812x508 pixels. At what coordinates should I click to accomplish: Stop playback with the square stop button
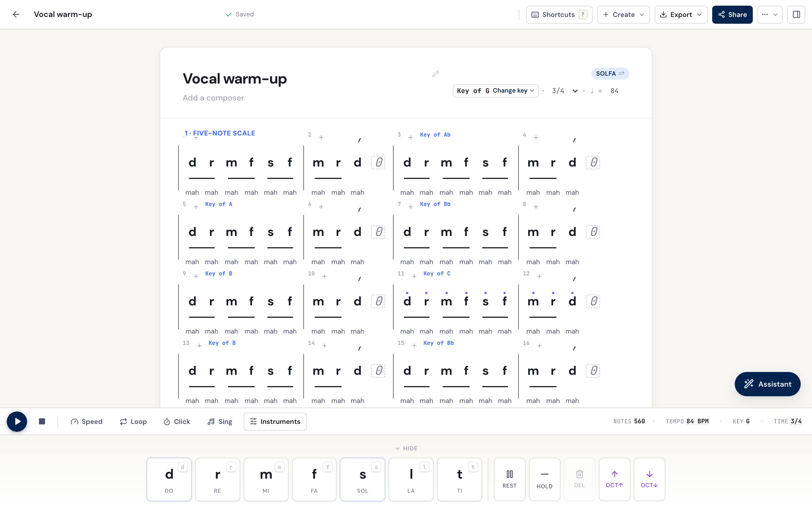pos(42,421)
